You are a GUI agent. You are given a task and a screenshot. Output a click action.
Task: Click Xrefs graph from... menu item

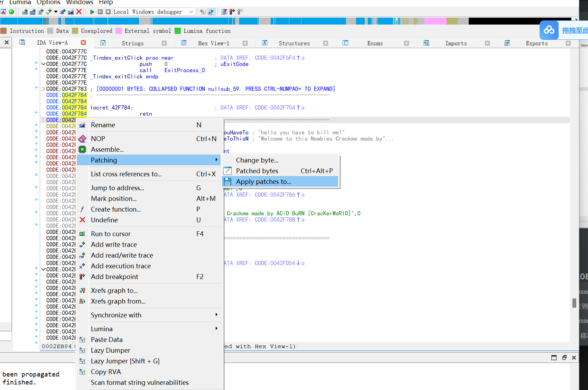[149, 301]
